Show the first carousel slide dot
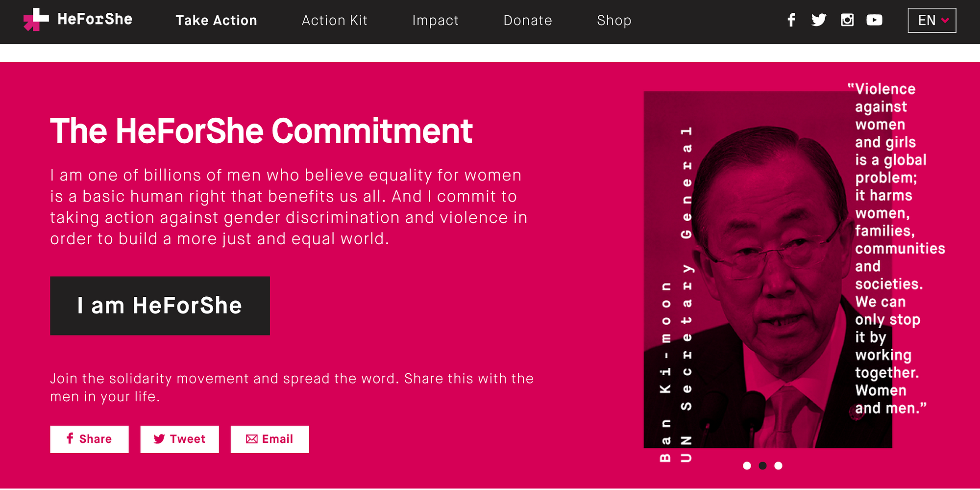Viewport: 980px width, 490px height. (747, 465)
